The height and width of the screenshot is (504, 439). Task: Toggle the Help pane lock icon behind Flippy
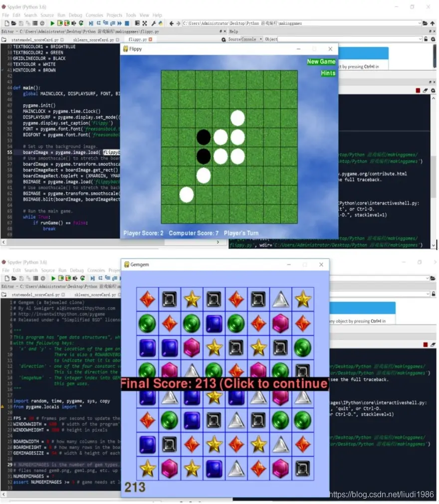pos(426,39)
